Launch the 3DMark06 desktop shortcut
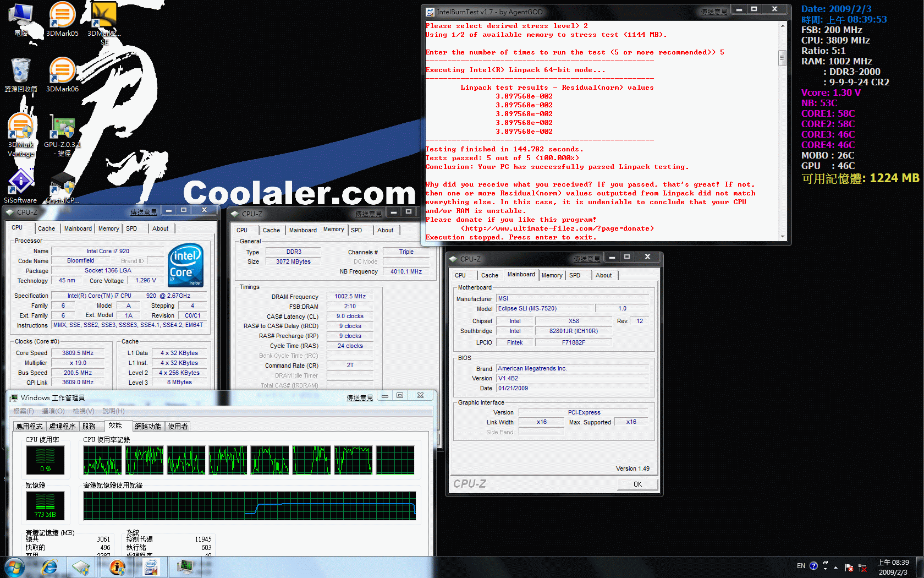The image size is (924, 578). [62, 75]
